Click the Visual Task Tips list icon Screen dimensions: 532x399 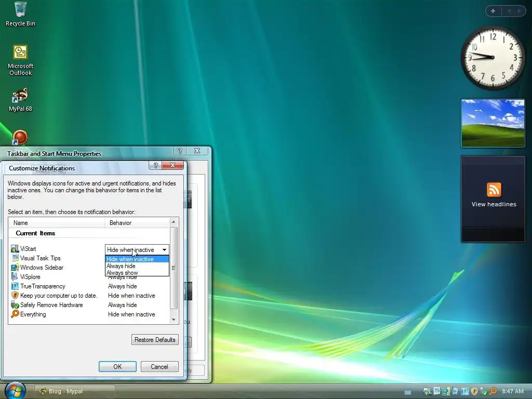pyautogui.click(x=15, y=258)
